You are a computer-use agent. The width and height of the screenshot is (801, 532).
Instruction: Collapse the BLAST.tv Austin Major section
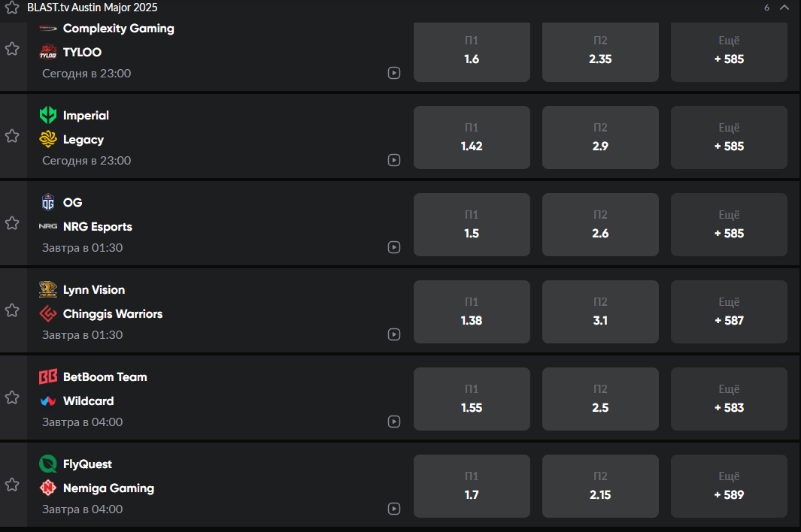tap(784, 8)
